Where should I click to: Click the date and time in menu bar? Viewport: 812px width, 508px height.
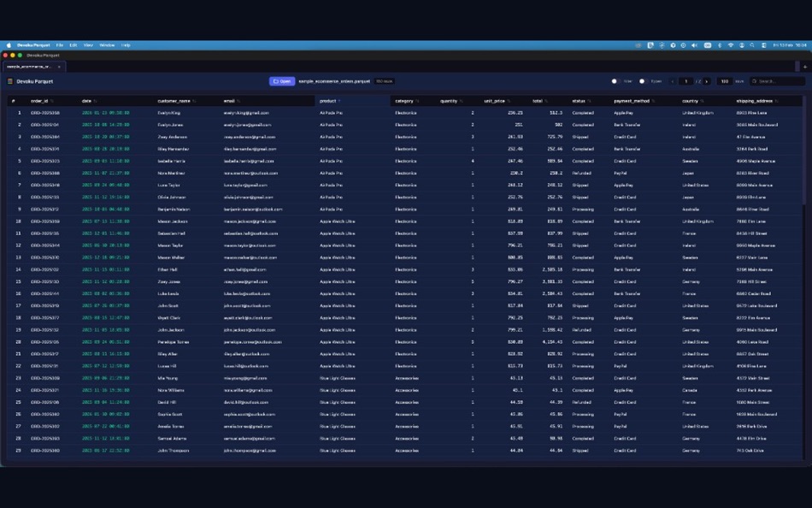point(790,45)
